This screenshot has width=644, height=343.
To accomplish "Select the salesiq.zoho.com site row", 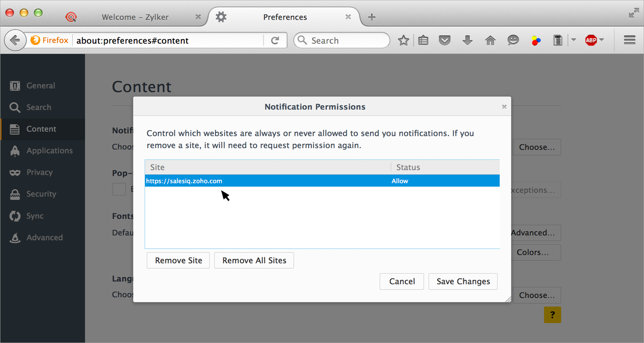I will click(x=267, y=181).
